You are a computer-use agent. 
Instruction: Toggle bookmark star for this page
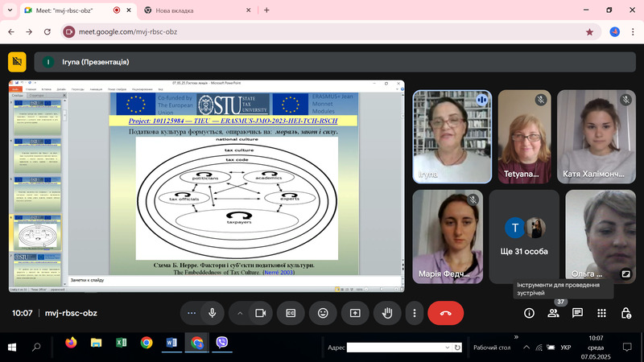click(x=589, y=31)
